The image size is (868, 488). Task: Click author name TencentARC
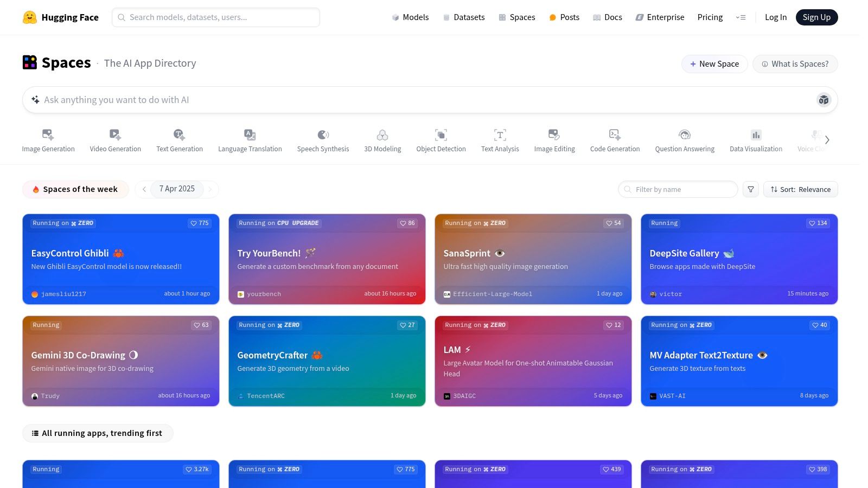[x=266, y=396]
